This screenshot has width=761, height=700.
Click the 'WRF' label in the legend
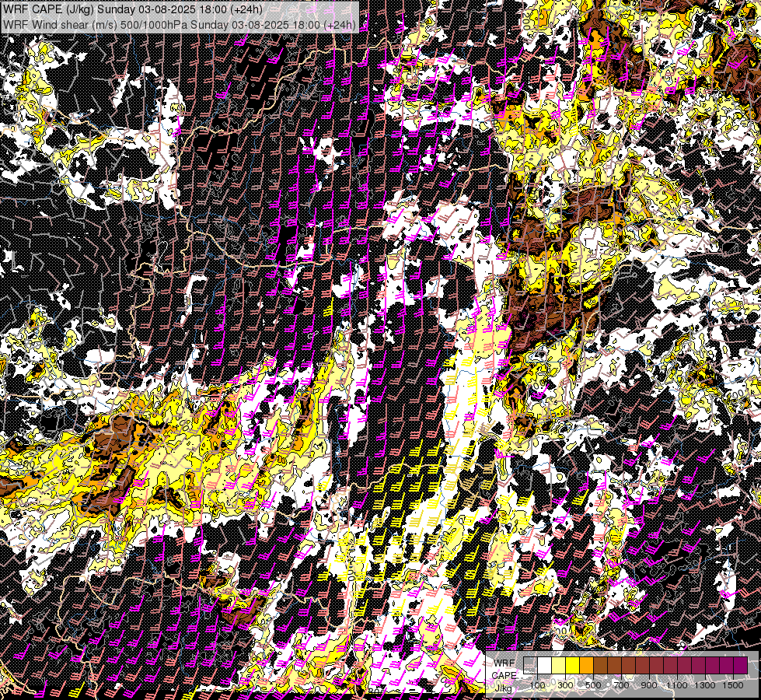(504, 663)
